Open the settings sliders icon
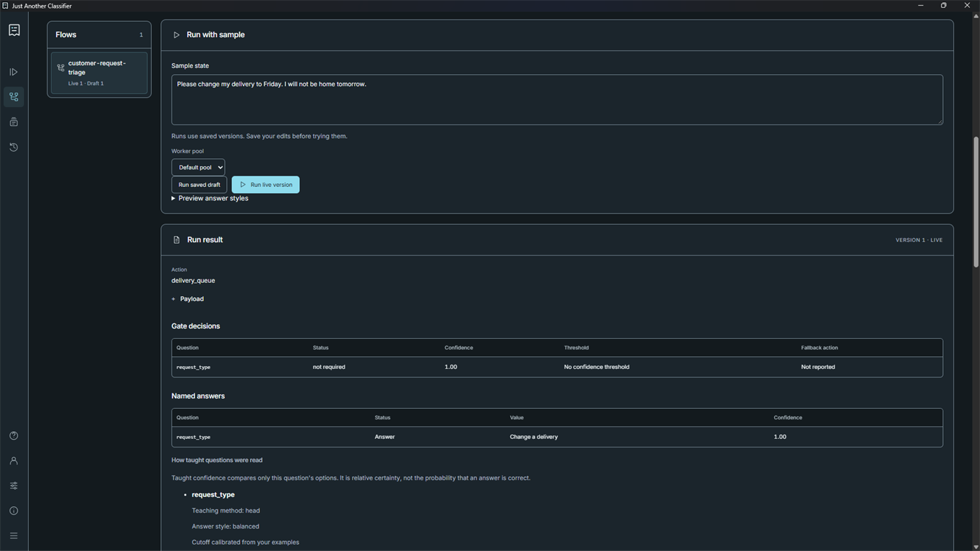The height and width of the screenshot is (551, 980). pos(13,486)
